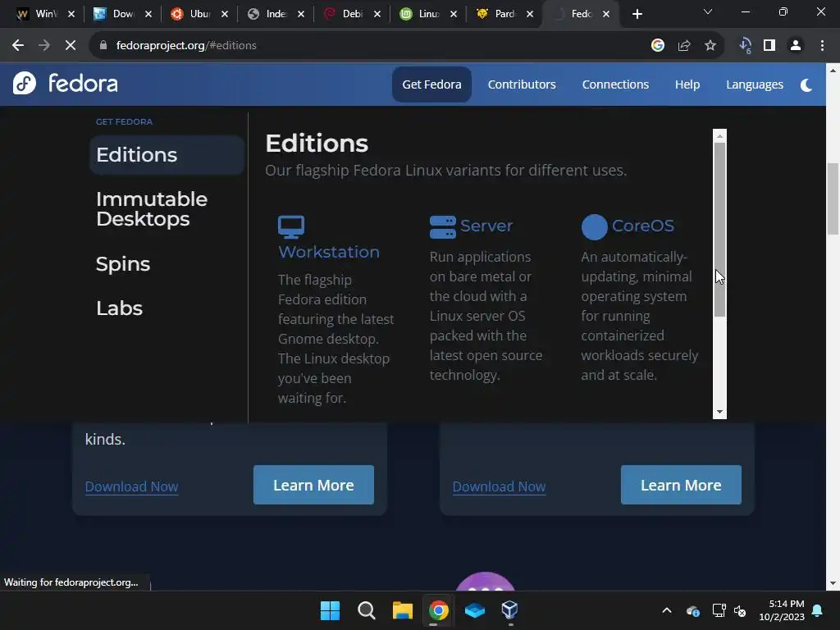Image resolution: width=840 pixels, height=630 pixels.
Task: Click the left card Download Now link
Action: click(132, 486)
